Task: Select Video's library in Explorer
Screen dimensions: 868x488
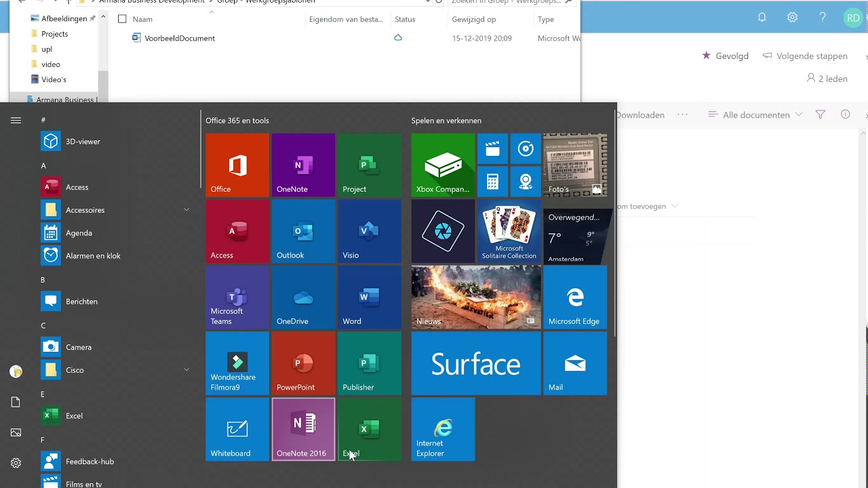Action: coord(54,79)
